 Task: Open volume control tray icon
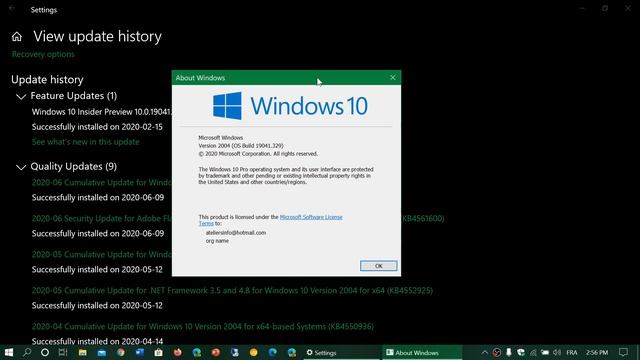(x=557, y=352)
